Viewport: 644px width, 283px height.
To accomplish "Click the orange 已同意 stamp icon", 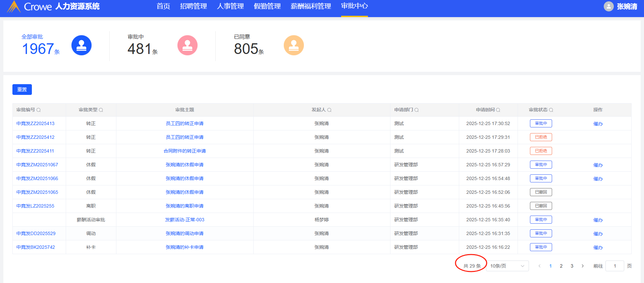I will point(294,45).
